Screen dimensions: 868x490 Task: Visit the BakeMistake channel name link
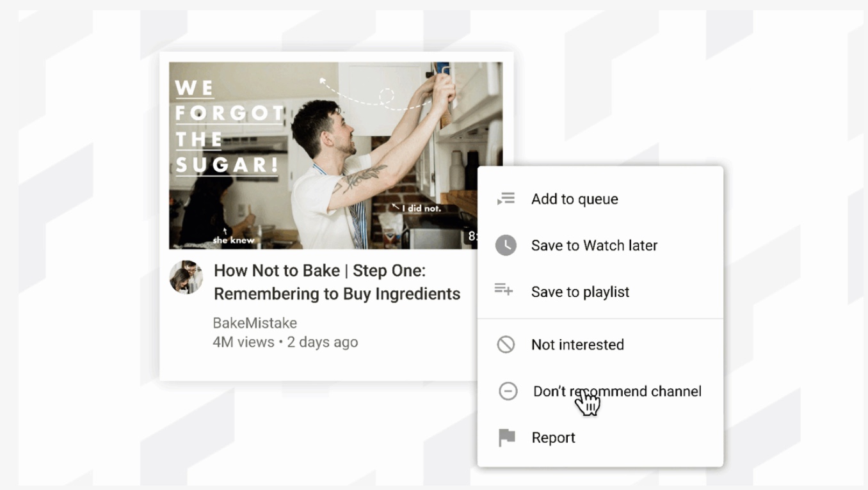pyautogui.click(x=255, y=323)
